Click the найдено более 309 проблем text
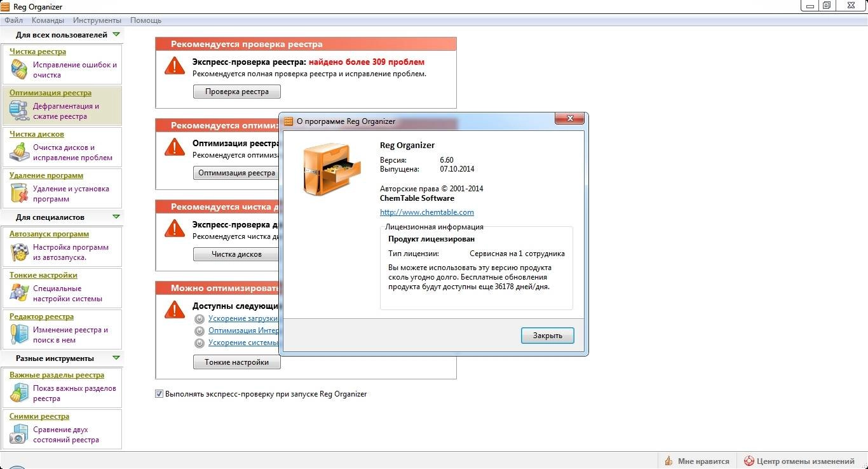 click(367, 62)
